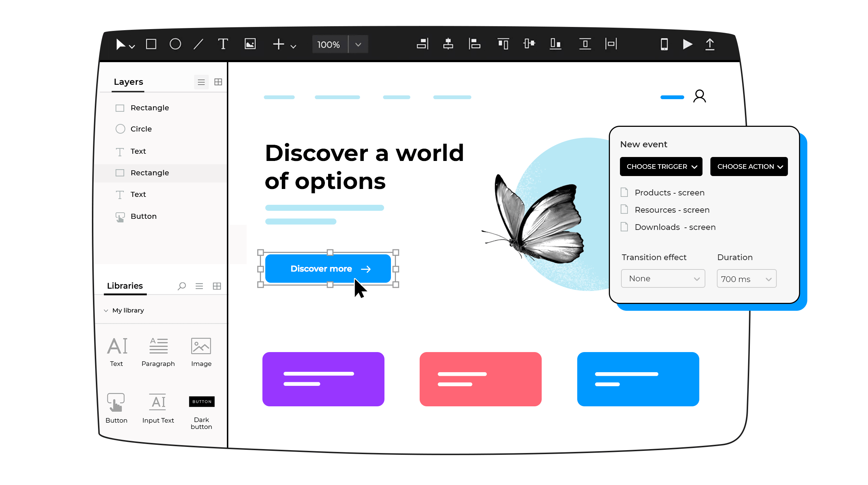Select the Rectangle tool in toolbar
This screenshot has height=485, width=868.
[150, 45]
